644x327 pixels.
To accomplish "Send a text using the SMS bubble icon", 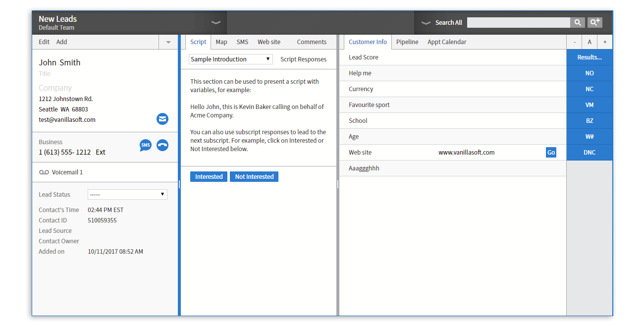I will (x=145, y=145).
